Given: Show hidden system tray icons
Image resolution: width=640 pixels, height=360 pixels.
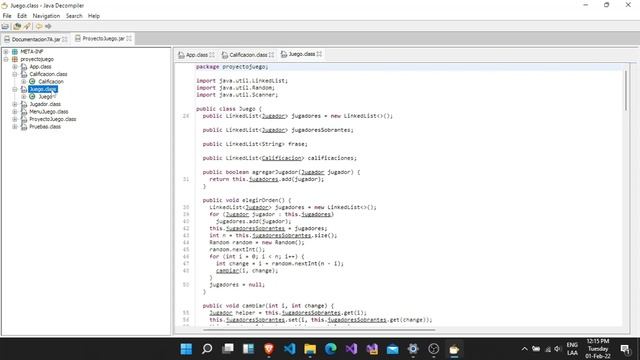Looking at the screenshot, I should (524, 349).
